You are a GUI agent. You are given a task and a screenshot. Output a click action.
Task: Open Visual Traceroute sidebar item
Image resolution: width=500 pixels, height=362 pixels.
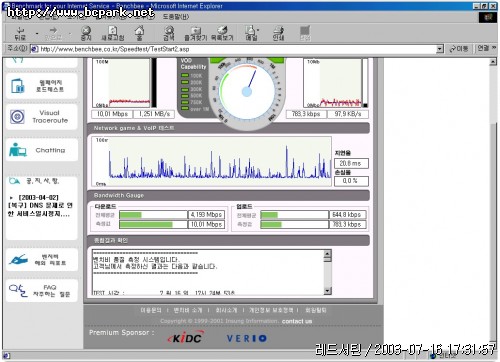tap(42, 117)
